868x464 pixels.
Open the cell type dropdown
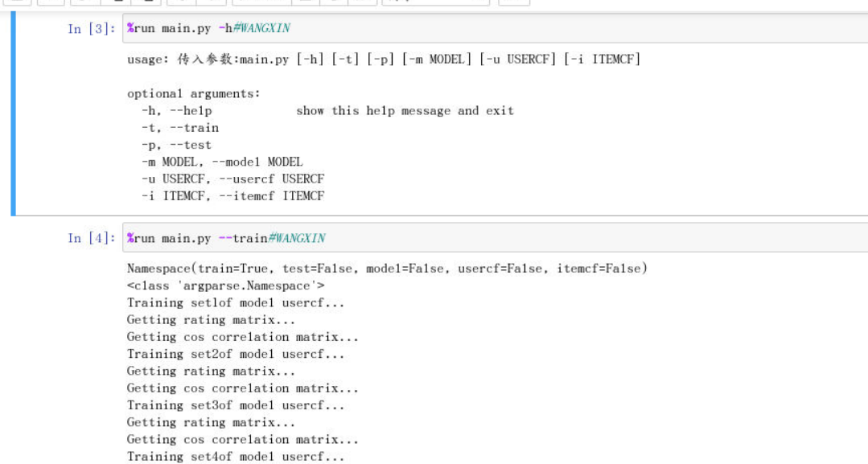click(434, 4)
